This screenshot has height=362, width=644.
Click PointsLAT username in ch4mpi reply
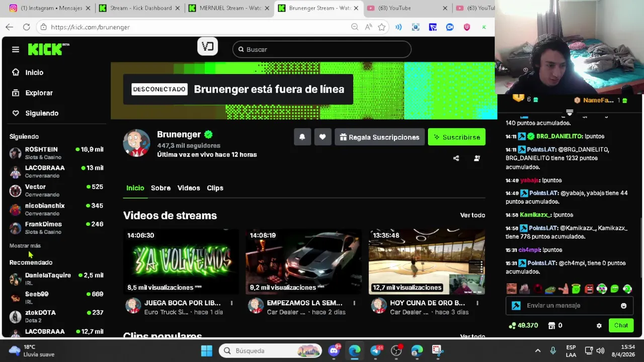(x=543, y=263)
